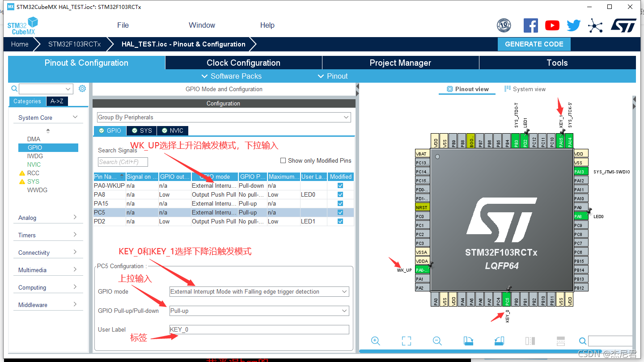Click the category list sort arrows
Screen dimensions: 644x362
[48, 131]
